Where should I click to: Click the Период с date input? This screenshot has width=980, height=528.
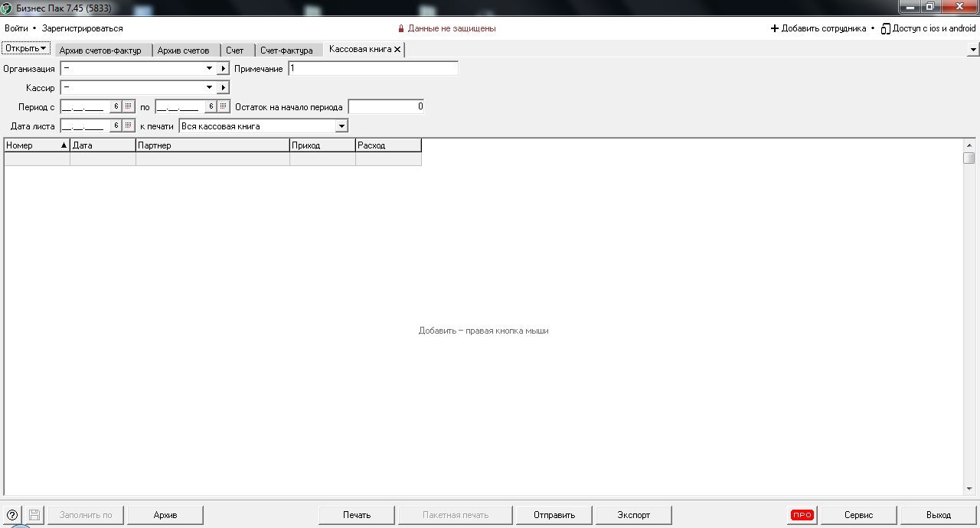pos(85,106)
